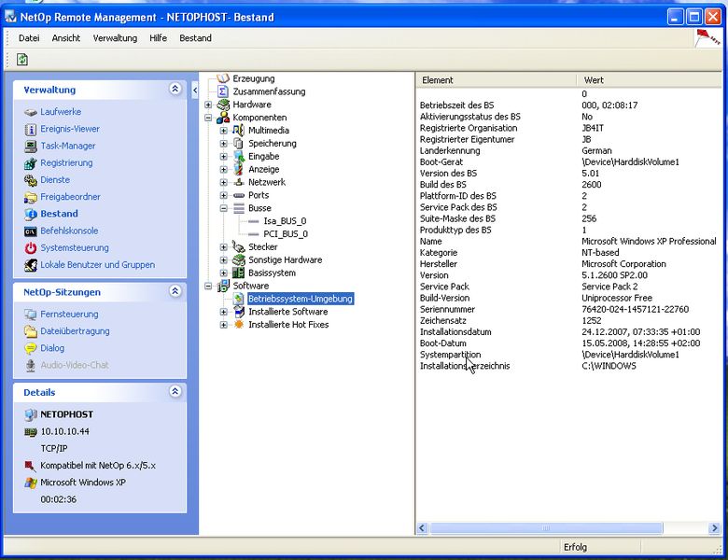Click the Zusammenfassung sigma icon
This screenshot has width=728, height=560.
click(223, 91)
